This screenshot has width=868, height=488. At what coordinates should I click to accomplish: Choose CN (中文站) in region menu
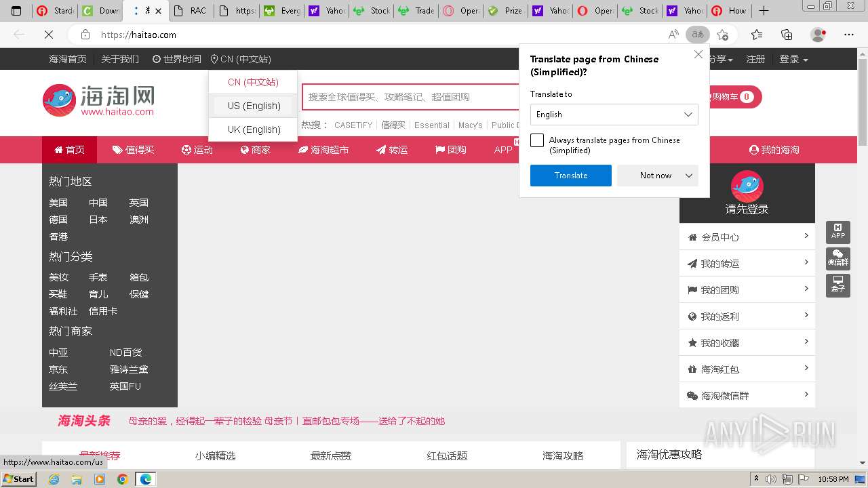[x=253, y=82]
